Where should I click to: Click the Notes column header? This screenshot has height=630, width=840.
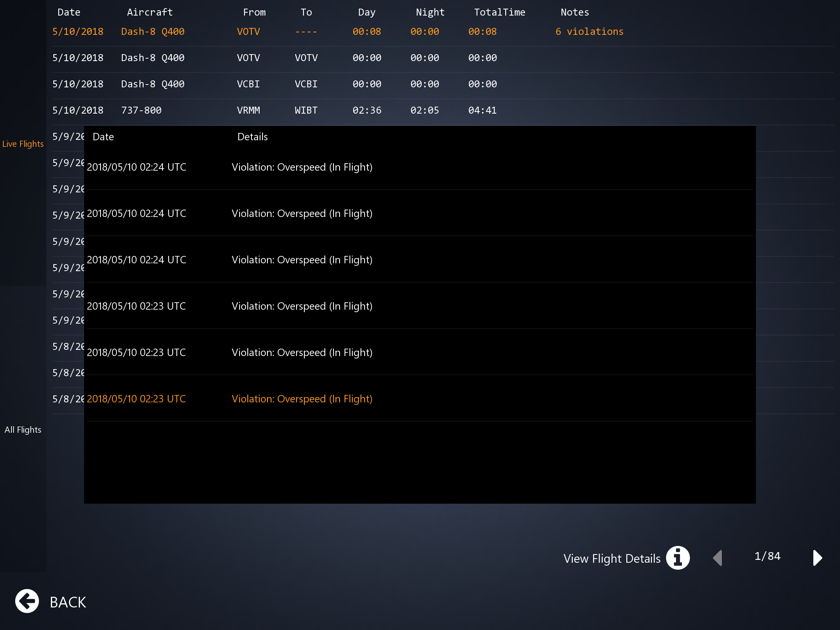coord(575,12)
